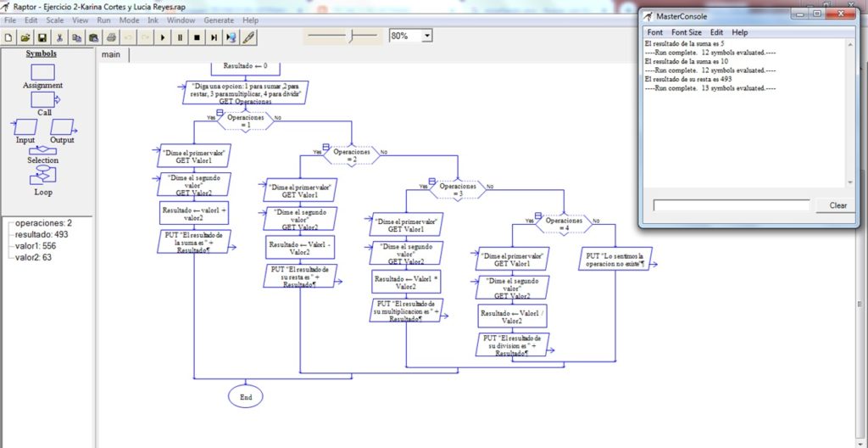Open the Font Size menu in MasterConsole

click(687, 32)
